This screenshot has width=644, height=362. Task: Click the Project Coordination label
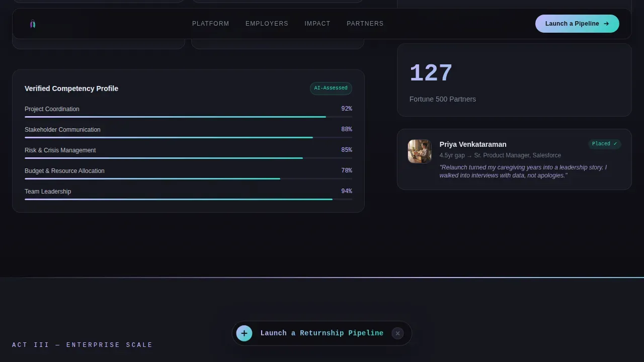click(x=52, y=109)
